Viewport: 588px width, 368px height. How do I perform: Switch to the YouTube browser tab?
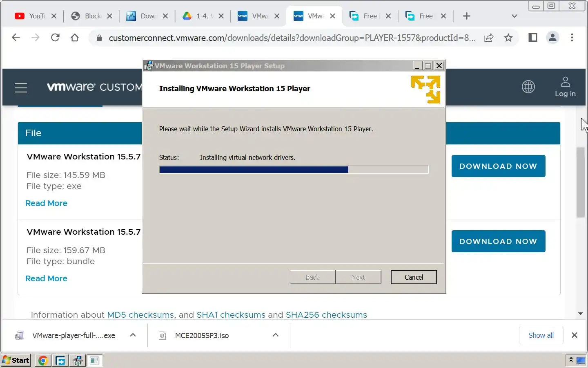31,16
